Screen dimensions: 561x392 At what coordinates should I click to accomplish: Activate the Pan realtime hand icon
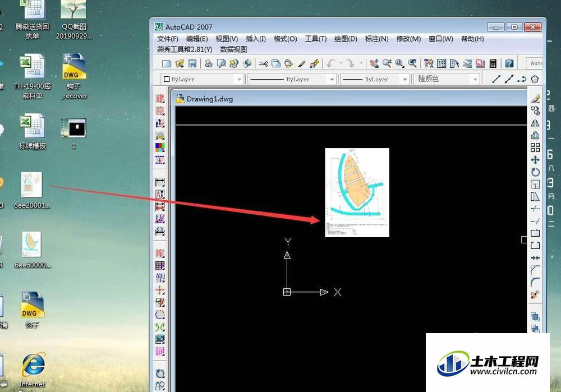(x=374, y=64)
